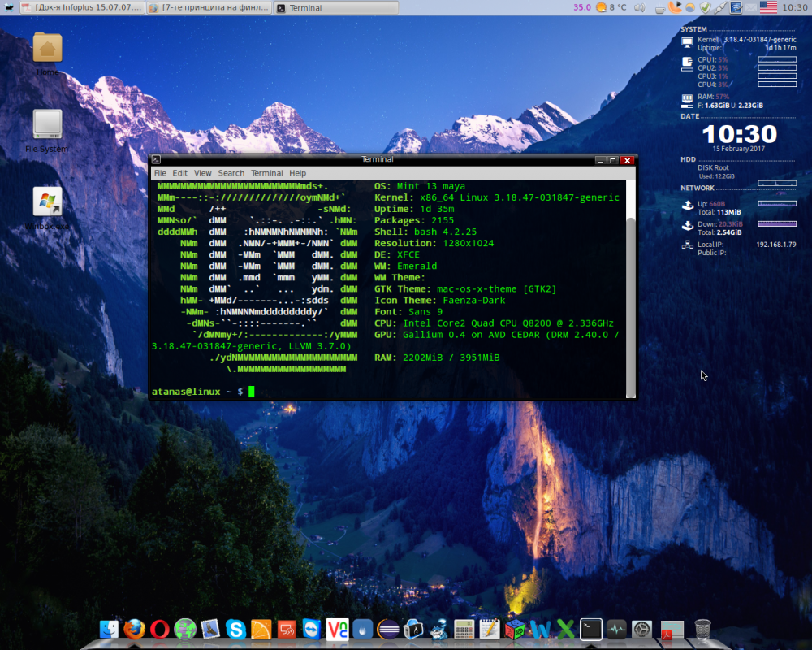The height and width of the screenshot is (650, 812).
Task: Click the local IP 192.168.1.79 text
Action: click(x=775, y=245)
